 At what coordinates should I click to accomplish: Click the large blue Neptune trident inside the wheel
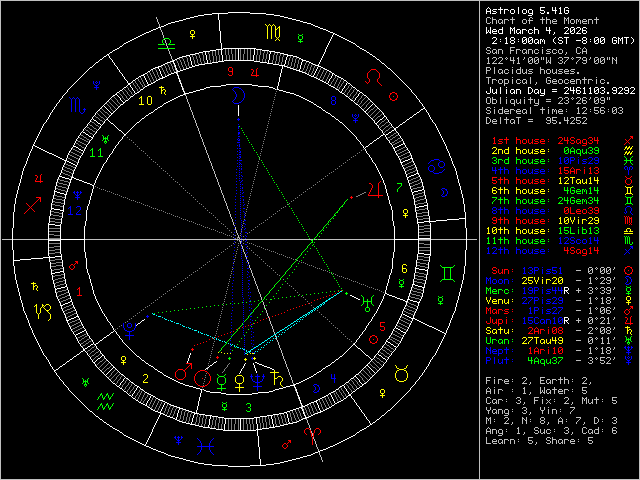tap(258, 382)
